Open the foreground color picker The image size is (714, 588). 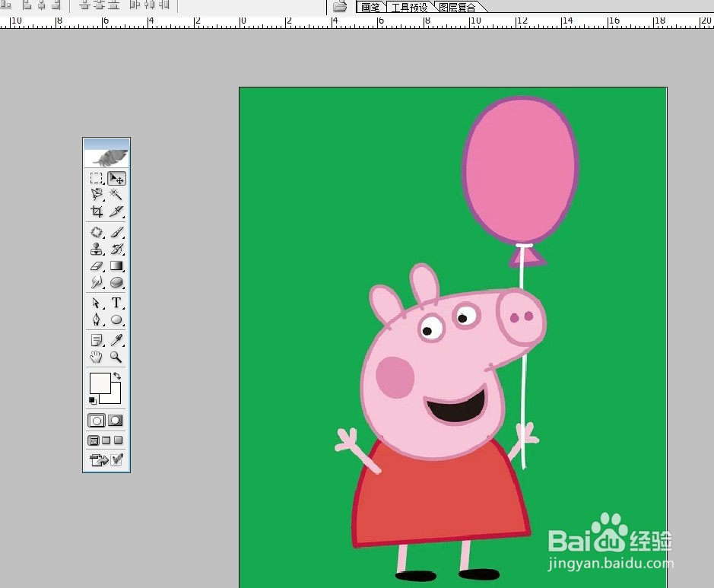pos(100,383)
